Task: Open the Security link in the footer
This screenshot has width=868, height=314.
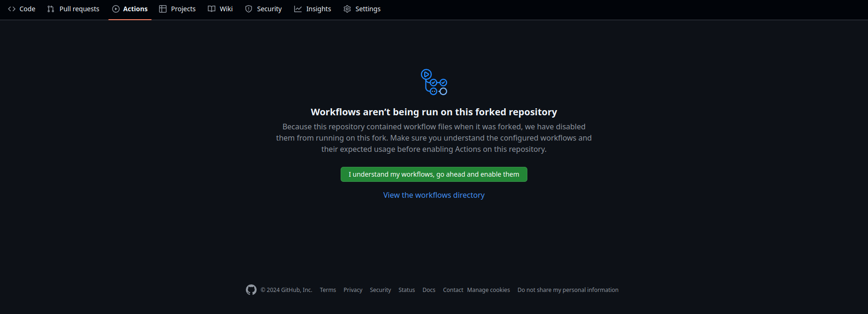Action: [x=381, y=290]
